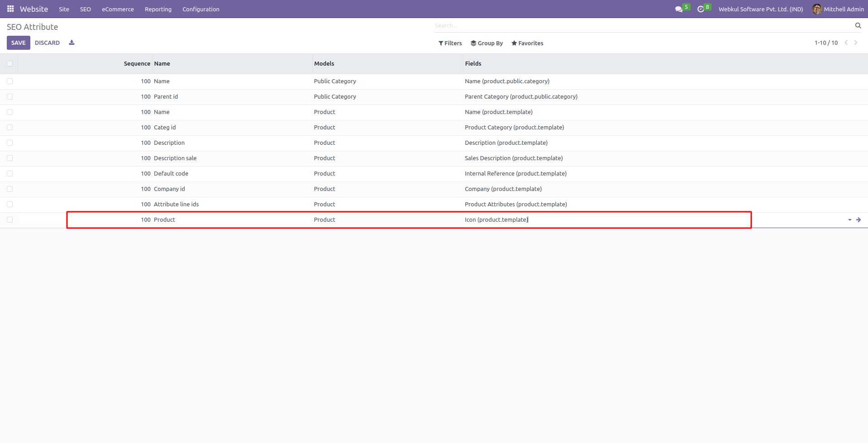Click the SEO Attribute page title
868x443 pixels.
click(32, 27)
